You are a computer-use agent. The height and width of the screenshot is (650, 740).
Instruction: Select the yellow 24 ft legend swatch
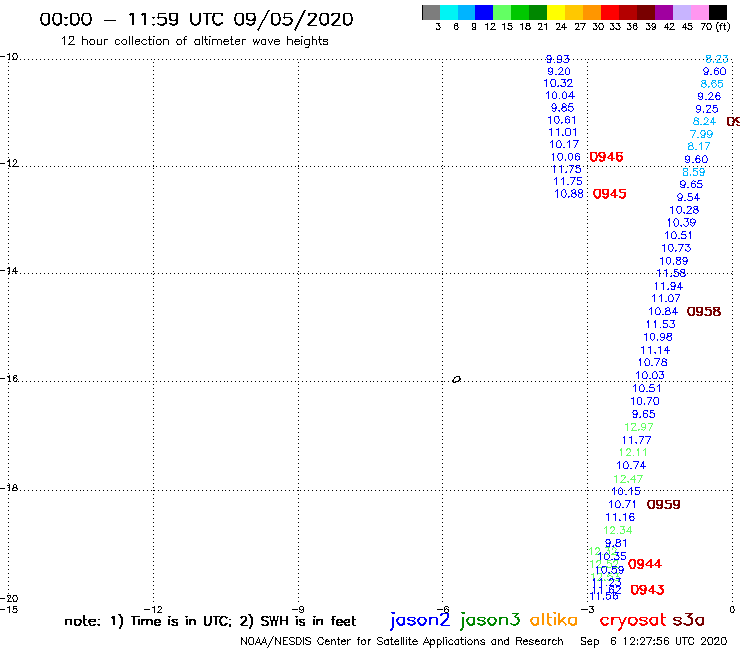click(x=556, y=12)
